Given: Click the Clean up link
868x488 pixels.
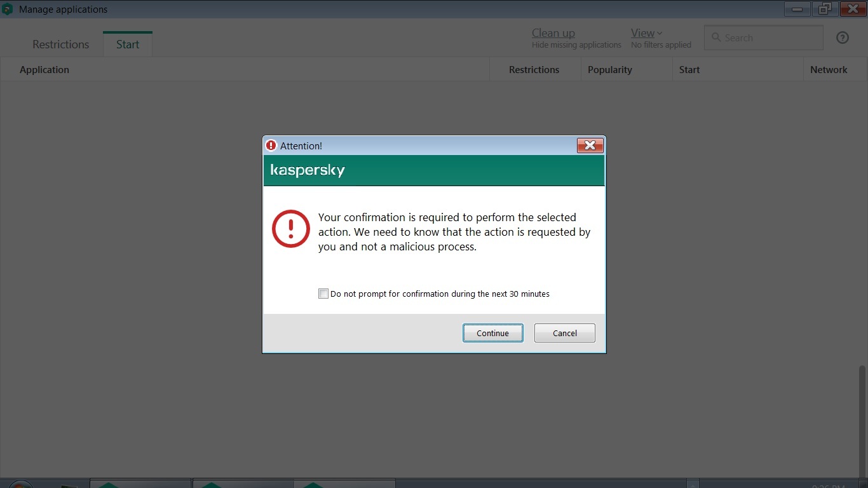Looking at the screenshot, I should tap(553, 33).
